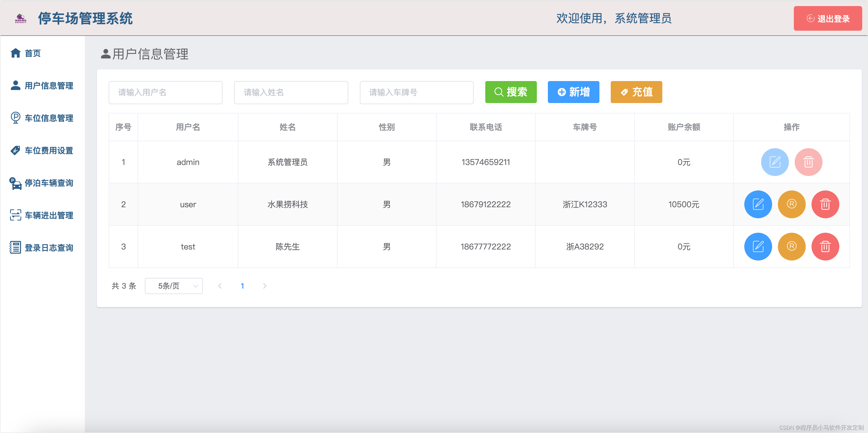Click the 车位费用设置 price tag icon
The height and width of the screenshot is (433, 868).
pos(15,151)
